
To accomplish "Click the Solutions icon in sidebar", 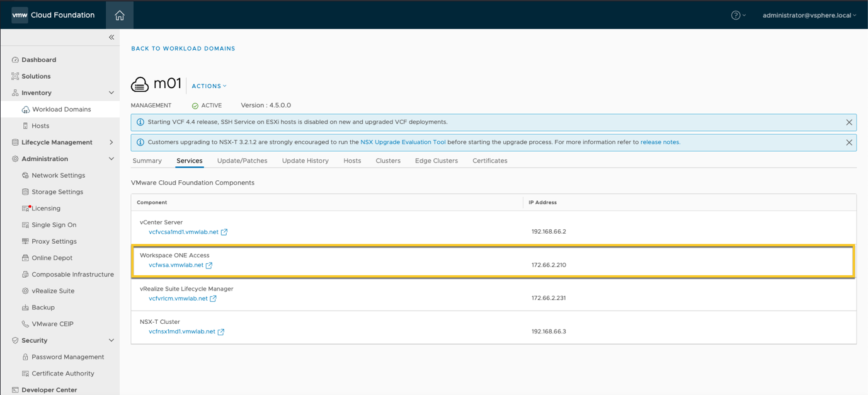I will [15, 76].
